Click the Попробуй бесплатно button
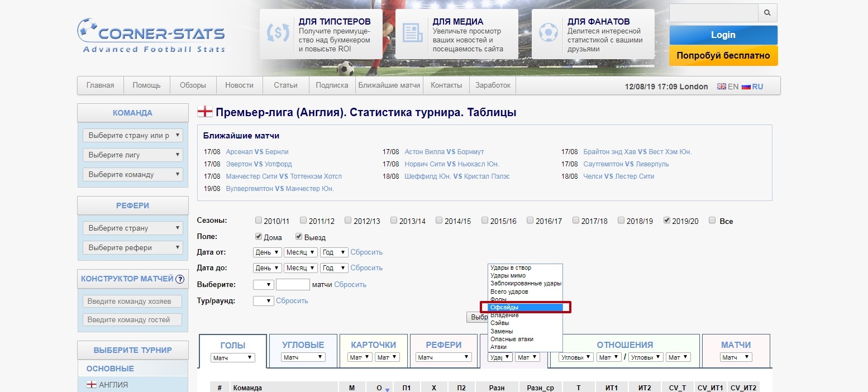Image resolution: width=868 pixels, height=392 pixels. click(723, 56)
